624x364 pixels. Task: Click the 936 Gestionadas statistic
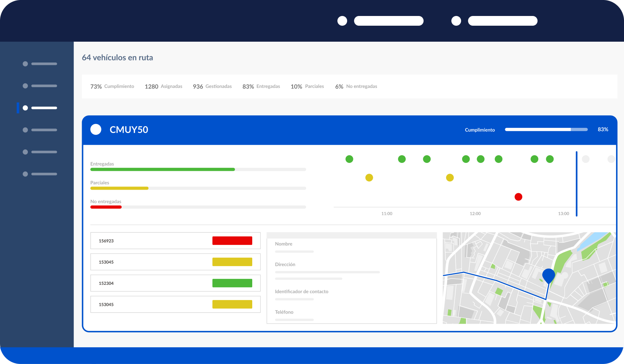[x=212, y=86]
